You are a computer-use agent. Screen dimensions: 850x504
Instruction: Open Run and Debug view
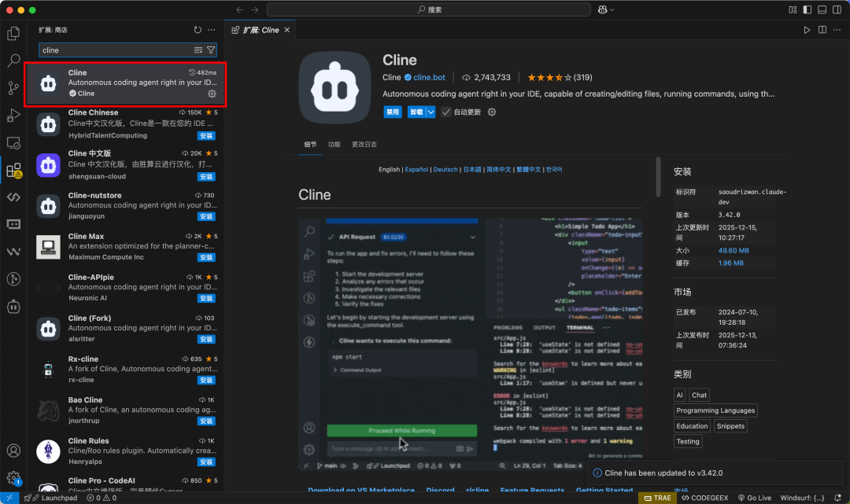click(x=13, y=116)
